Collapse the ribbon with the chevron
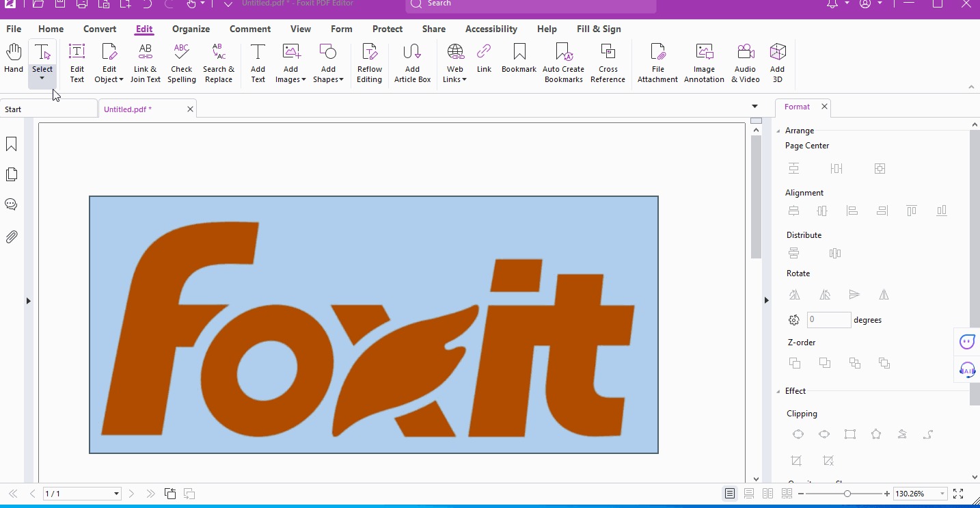 [x=972, y=87]
